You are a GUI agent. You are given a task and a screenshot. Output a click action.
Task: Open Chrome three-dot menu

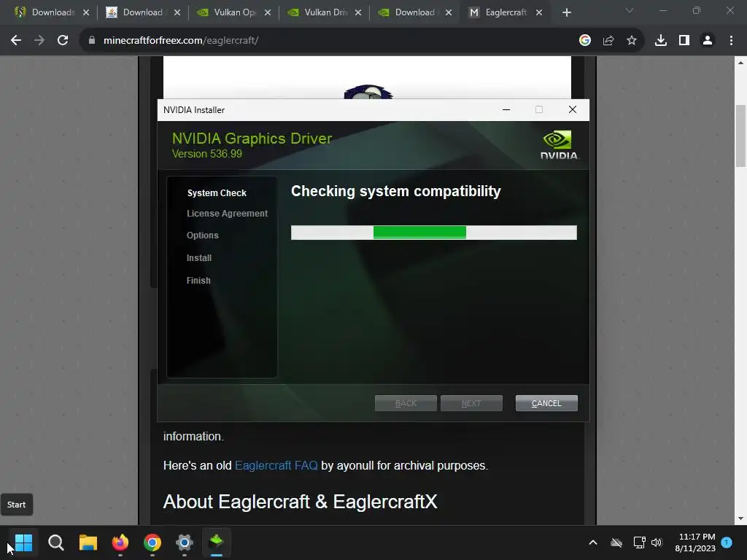pos(731,41)
